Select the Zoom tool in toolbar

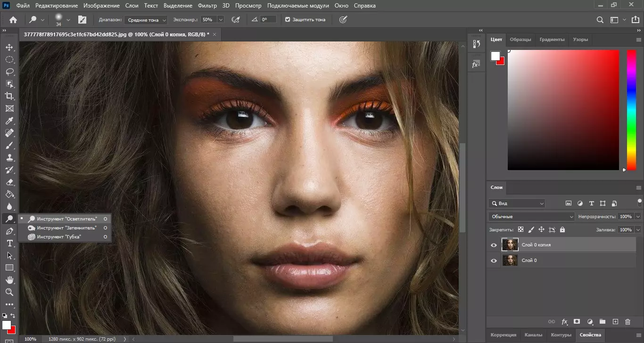pos(9,292)
